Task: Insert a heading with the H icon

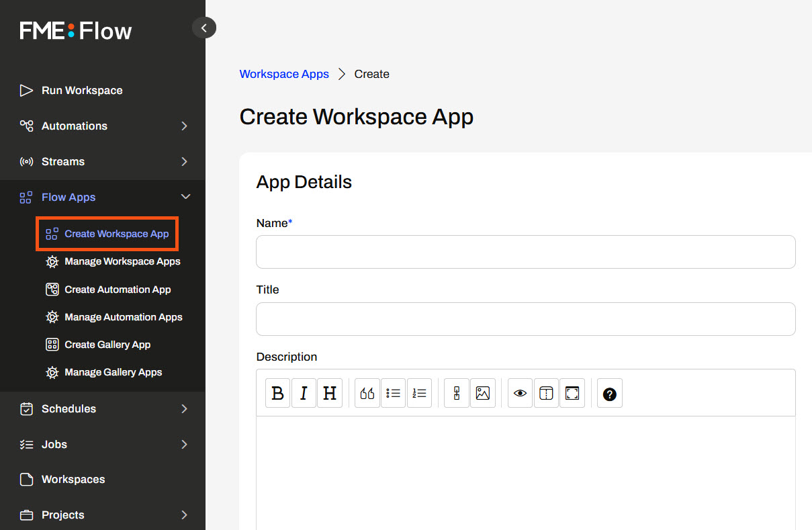Action: tap(330, 394)
